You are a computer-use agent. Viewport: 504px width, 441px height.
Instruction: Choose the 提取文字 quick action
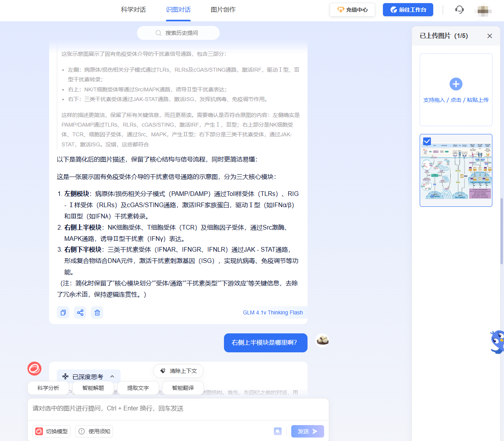(x=138, y=388)
